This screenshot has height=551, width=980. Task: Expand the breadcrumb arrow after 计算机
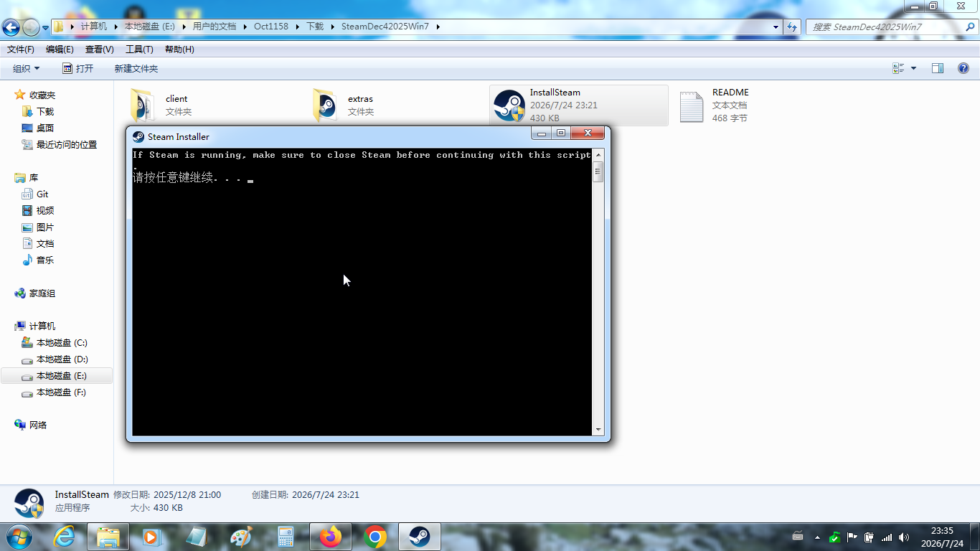point(116,27)
